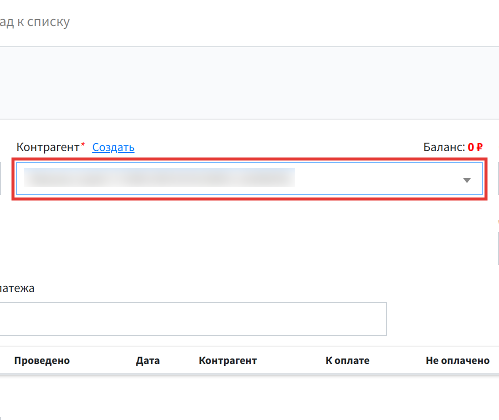Click the Контрагент field label

tap(48, 147)
